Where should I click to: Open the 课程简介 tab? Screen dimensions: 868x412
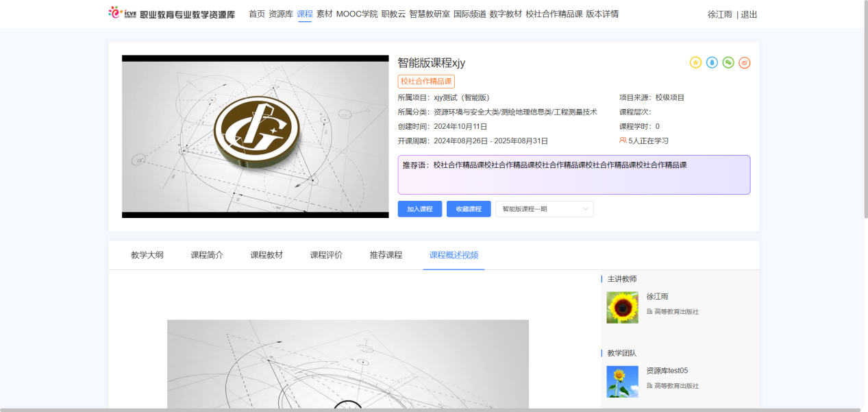pyautogui.click(x=207, y=255)
